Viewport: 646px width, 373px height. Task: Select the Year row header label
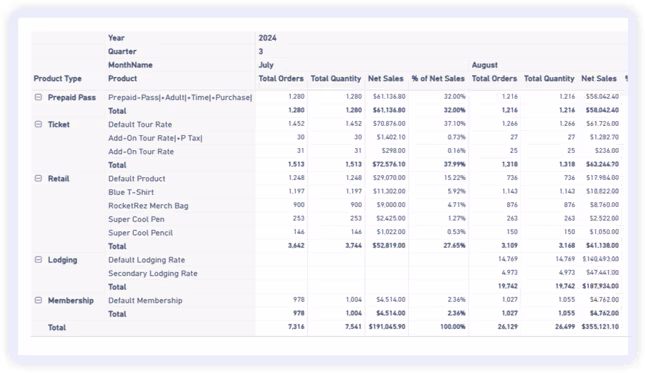pyautogui.click(x=116, y=38)
